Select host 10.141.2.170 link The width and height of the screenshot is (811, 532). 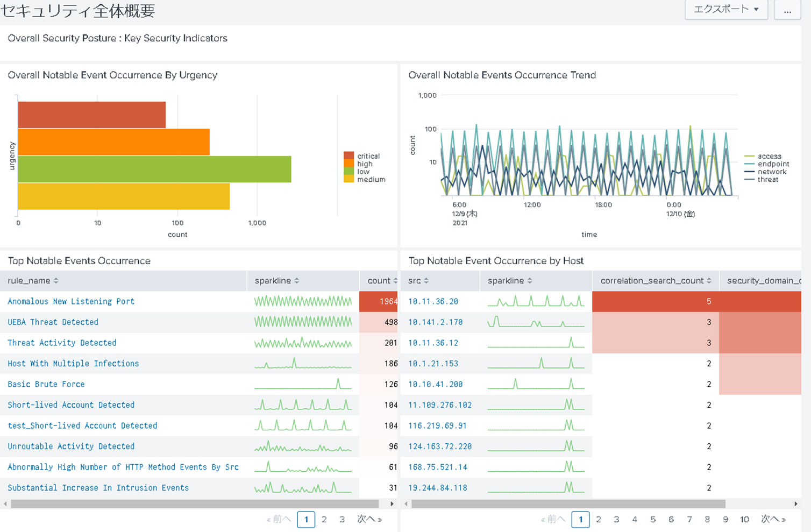tap(435, 322)
